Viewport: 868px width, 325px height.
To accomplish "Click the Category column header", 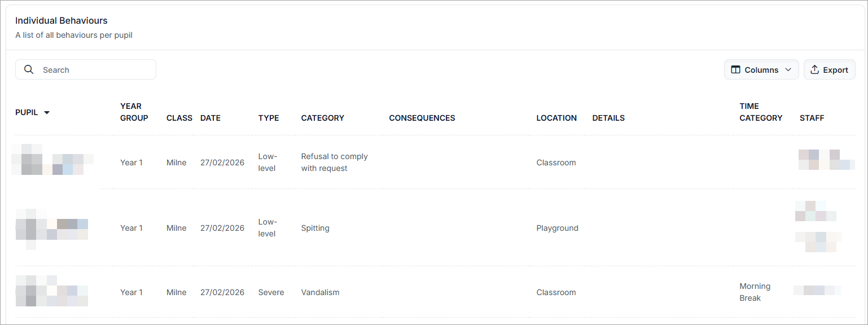I will 322,118.
